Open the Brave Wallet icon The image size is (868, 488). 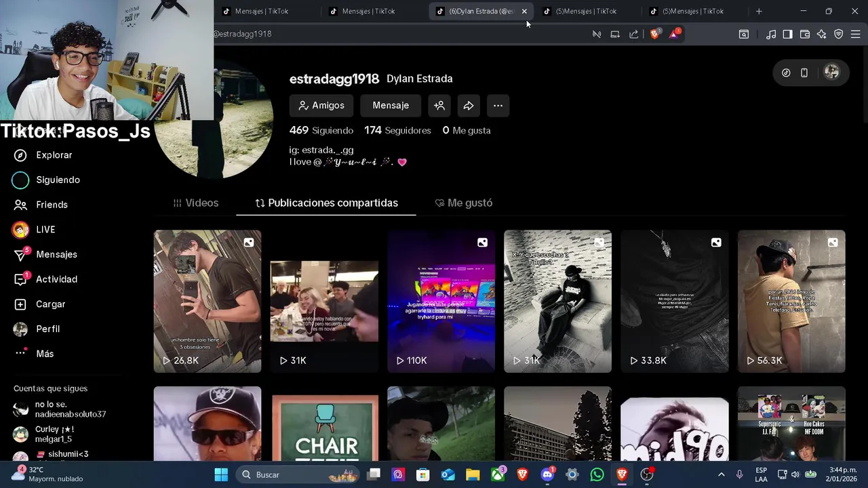pyautogui.click(x=805, y=34)
